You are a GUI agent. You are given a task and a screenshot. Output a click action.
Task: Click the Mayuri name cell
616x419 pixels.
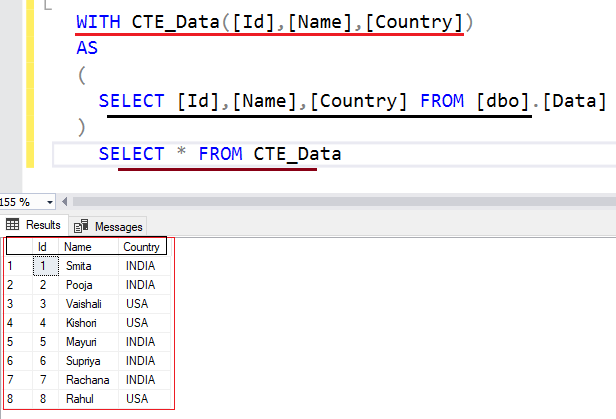[x=88, y=342]
